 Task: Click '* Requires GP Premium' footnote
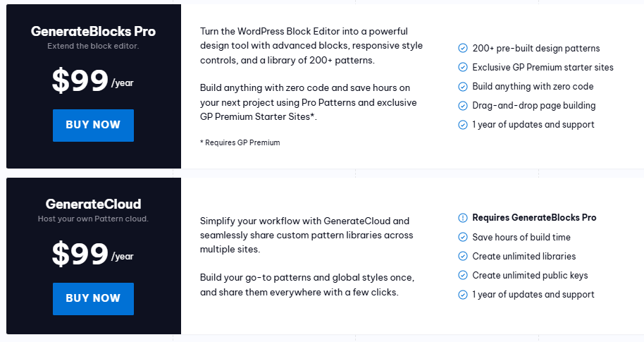tap(240, 142)
